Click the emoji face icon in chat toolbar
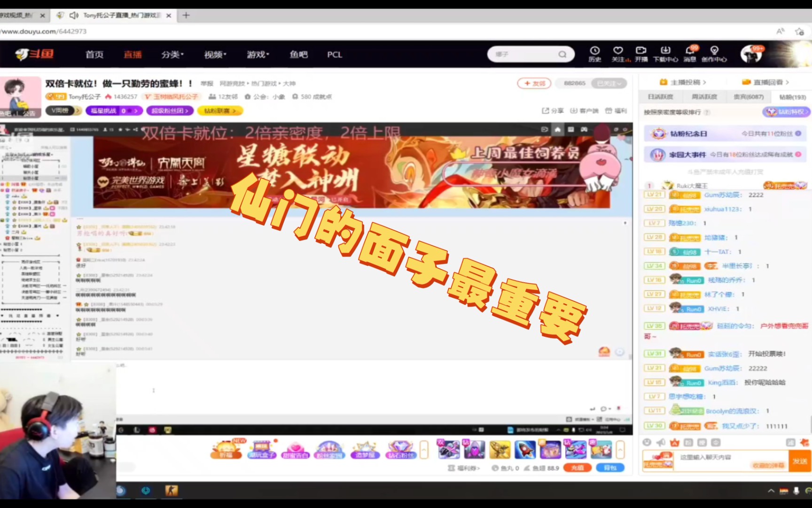This screenshot has width=812, height=508. [x=647, y=443]
